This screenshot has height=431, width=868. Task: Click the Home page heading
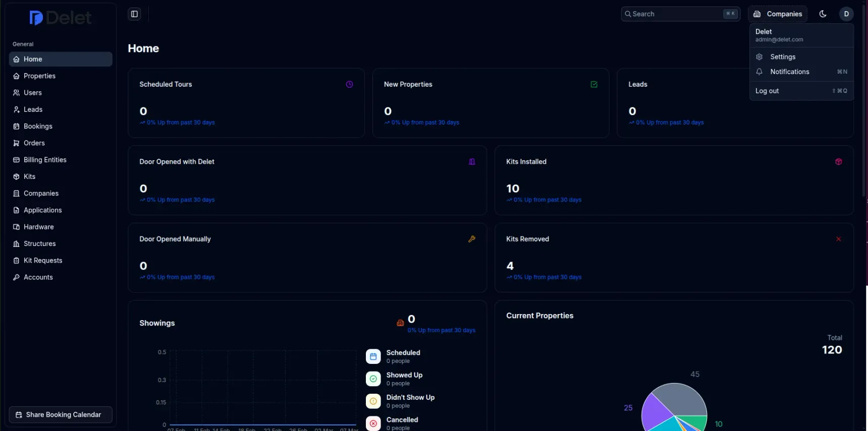coord(143,48)
